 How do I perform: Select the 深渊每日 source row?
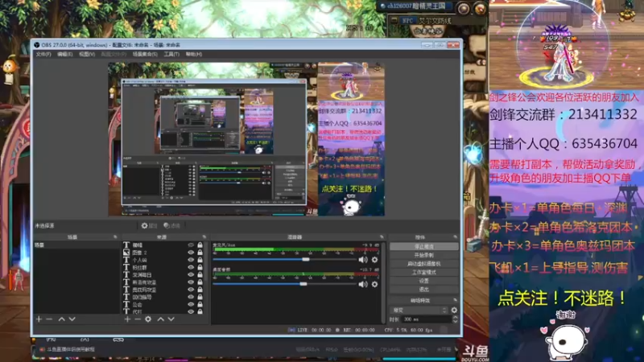(x=163, y=274)
